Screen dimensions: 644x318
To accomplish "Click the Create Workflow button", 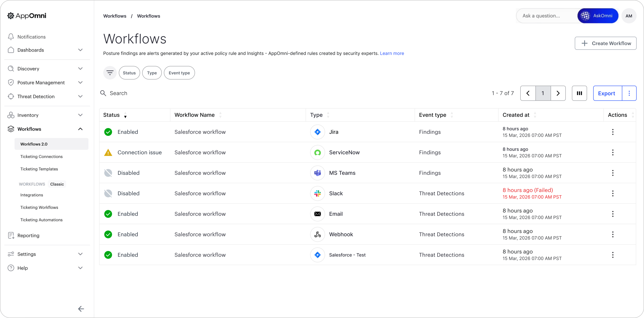I will coord(605,43).
